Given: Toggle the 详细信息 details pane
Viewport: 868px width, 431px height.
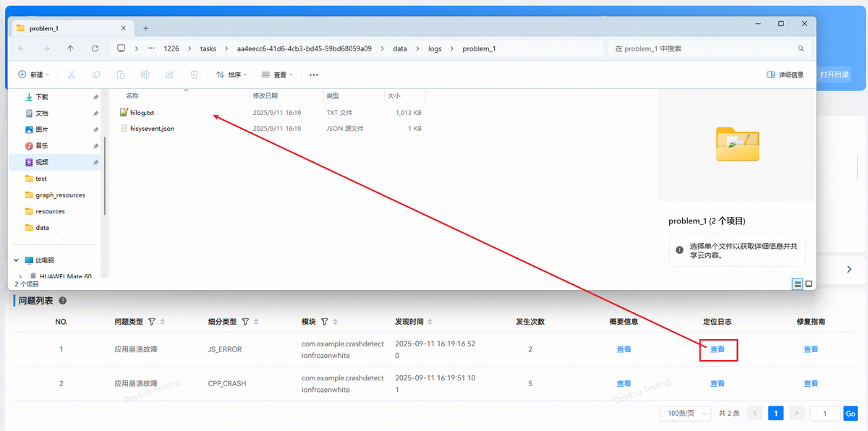Looking at the screenshot, I should coord(785,74).
